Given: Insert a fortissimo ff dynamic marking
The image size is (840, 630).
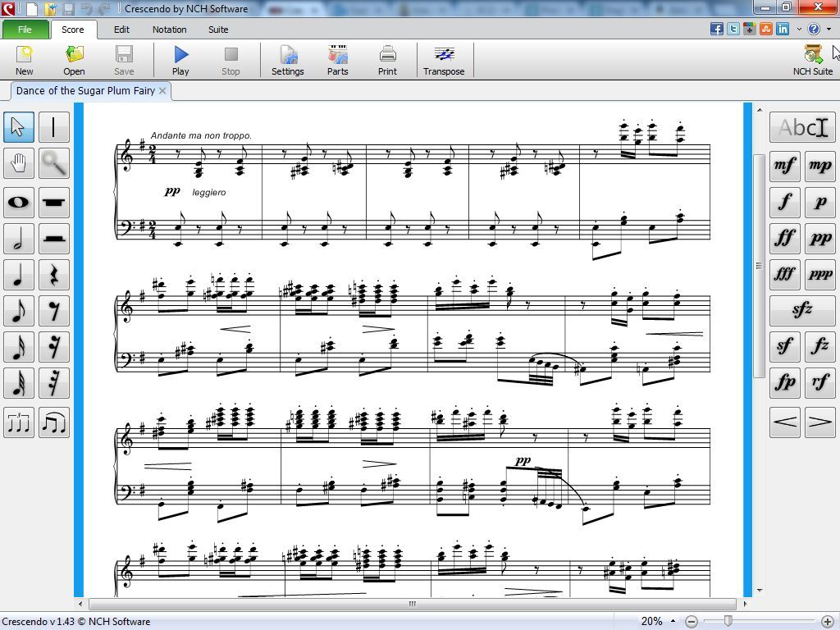Looking at the screenshot, I should tap(784, 238).
